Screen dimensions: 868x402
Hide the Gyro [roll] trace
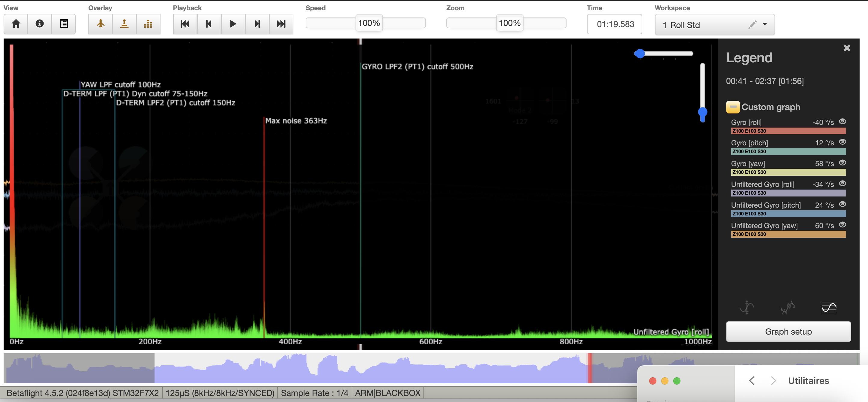(x=842, y=121)
